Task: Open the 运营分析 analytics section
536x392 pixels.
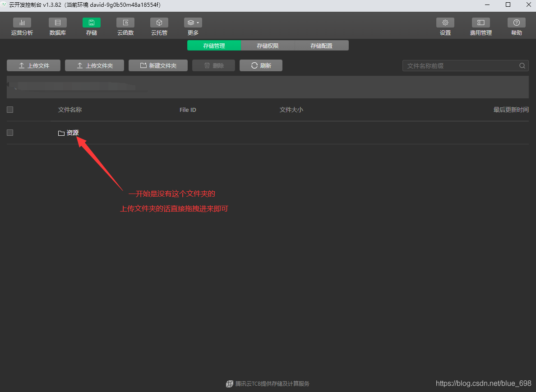Action: coord(22,27)
